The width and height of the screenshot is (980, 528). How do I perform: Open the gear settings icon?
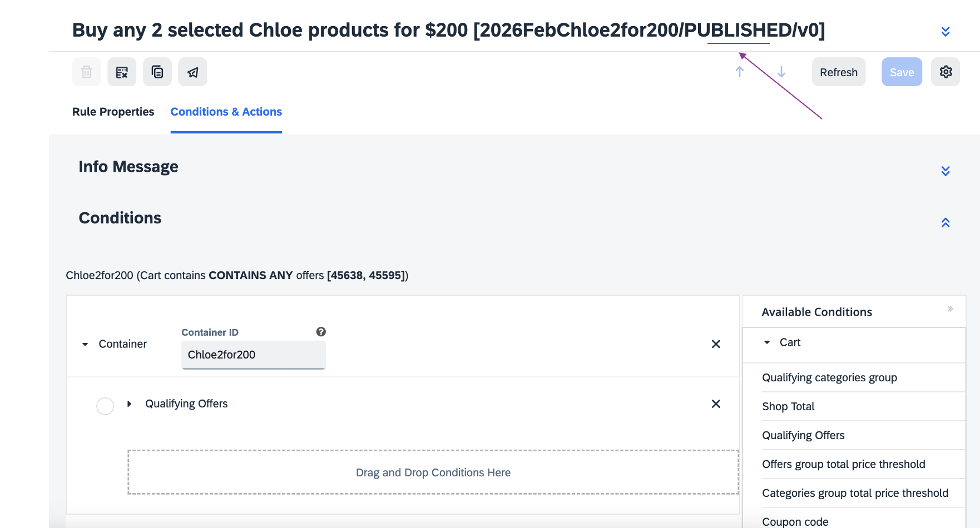pyautogui.click(x=946, y=72)
